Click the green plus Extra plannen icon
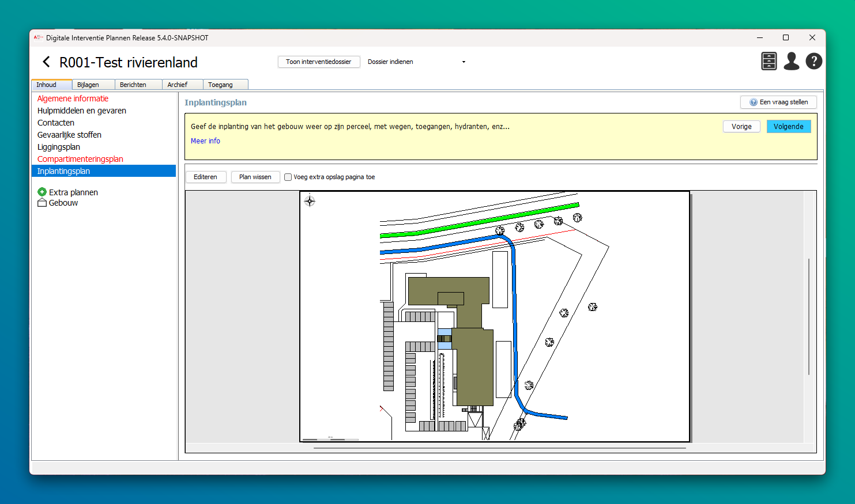This screenshot has width=855, height=504. [42, 192]
